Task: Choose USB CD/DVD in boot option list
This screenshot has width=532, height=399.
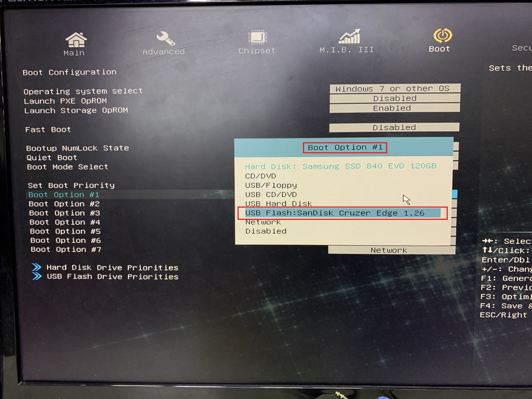Action: tap(271, 194)
